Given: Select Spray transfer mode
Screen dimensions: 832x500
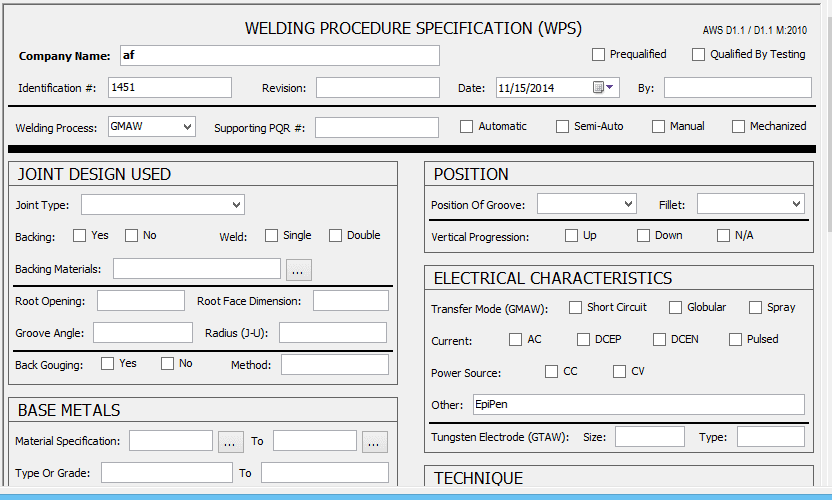Looking at the screenshot, I should point(755,308).
